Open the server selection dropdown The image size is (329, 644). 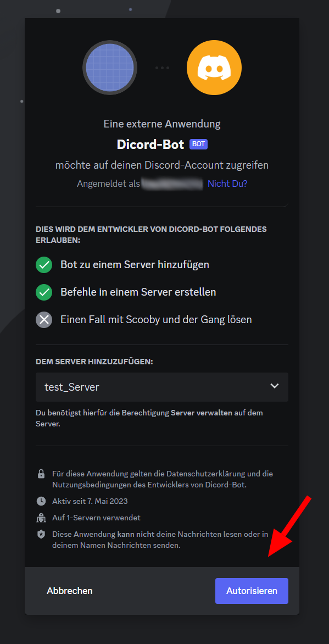[x=161, y=387]
